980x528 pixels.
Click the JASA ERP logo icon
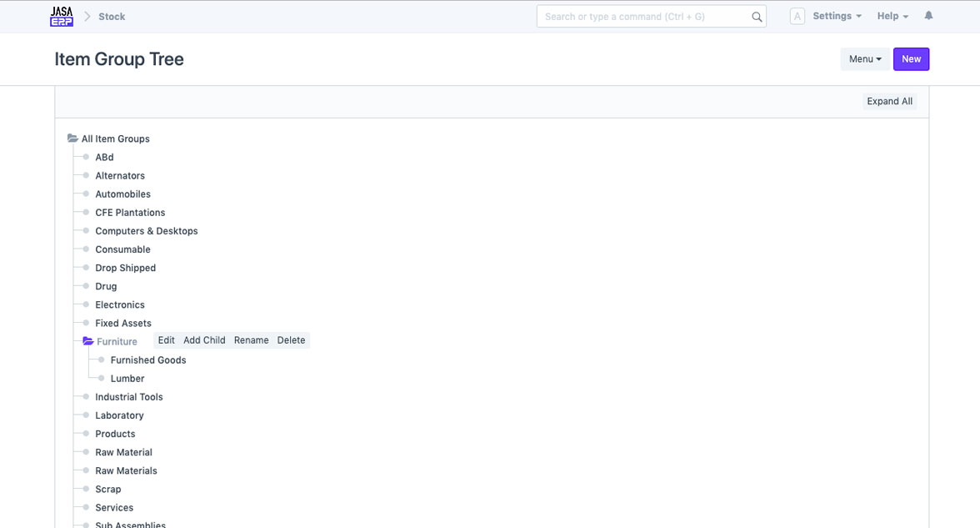pos(62,17)
